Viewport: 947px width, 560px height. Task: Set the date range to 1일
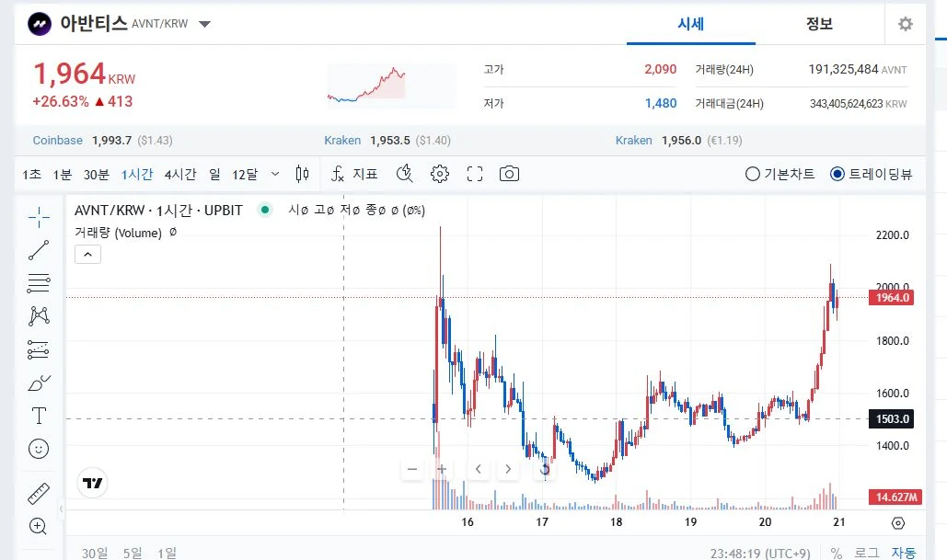(167, 553)
